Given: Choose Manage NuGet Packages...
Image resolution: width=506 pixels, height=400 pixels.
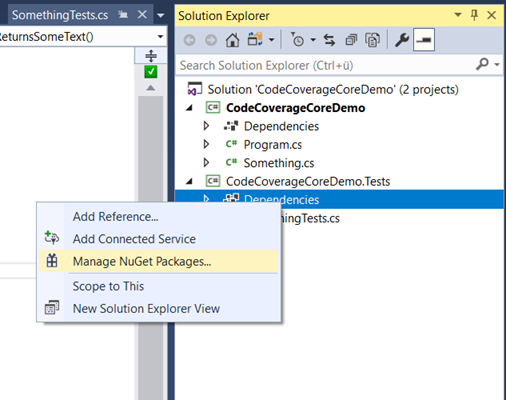Looking at the screenshot, I should pos(158,261).
